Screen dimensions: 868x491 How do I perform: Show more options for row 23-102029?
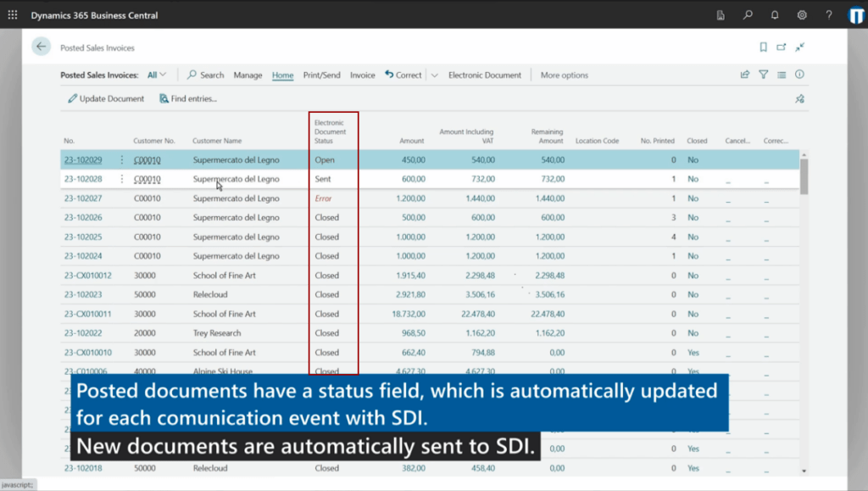click(122, 160)
